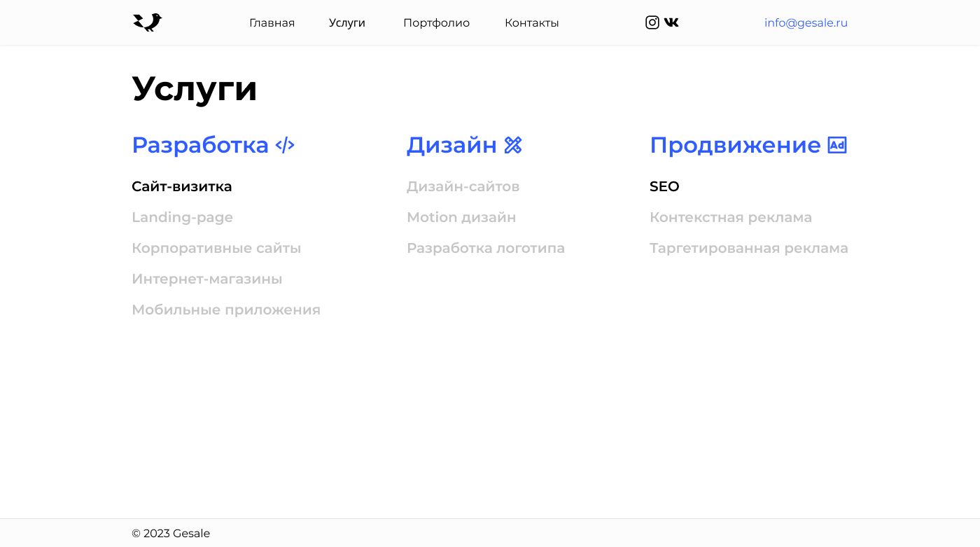
Task: Choose the Landing-page service
Action: coord(182,217)
